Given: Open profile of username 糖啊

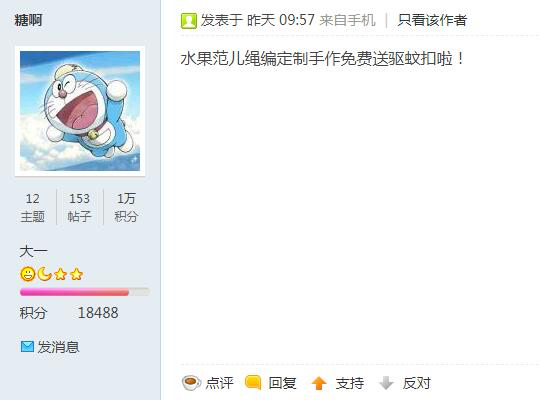Looking at the screenshot, I should (x=28, y=20).
